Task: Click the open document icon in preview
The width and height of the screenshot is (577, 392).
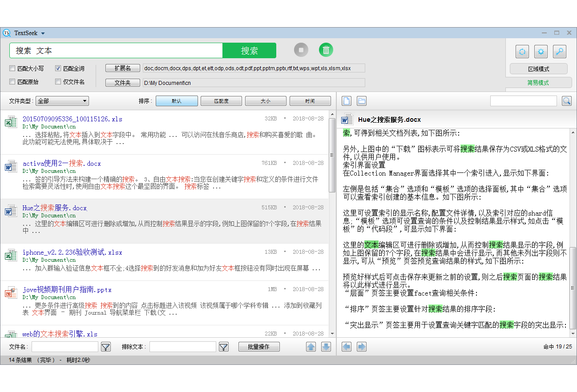Action: click(x=347, y=101)
